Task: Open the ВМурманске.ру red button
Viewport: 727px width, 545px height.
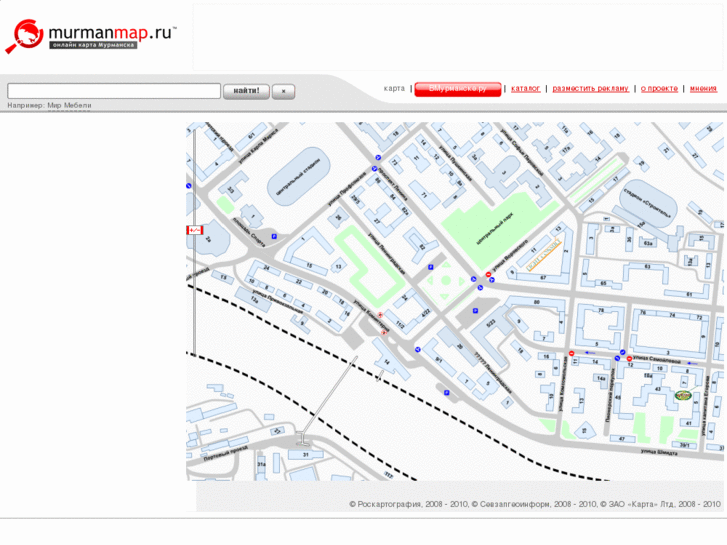Action: 458,89
